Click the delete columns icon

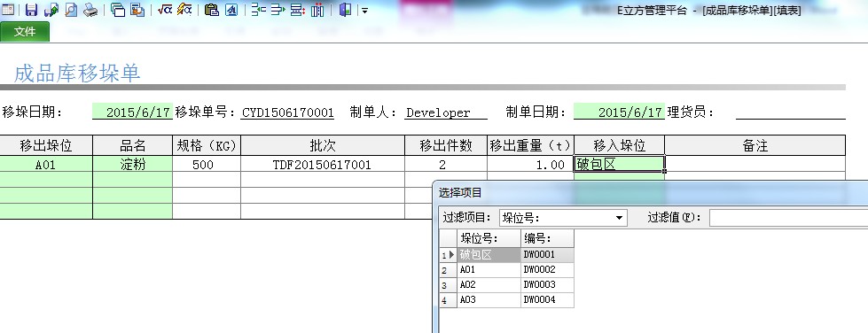click(317, 10)
